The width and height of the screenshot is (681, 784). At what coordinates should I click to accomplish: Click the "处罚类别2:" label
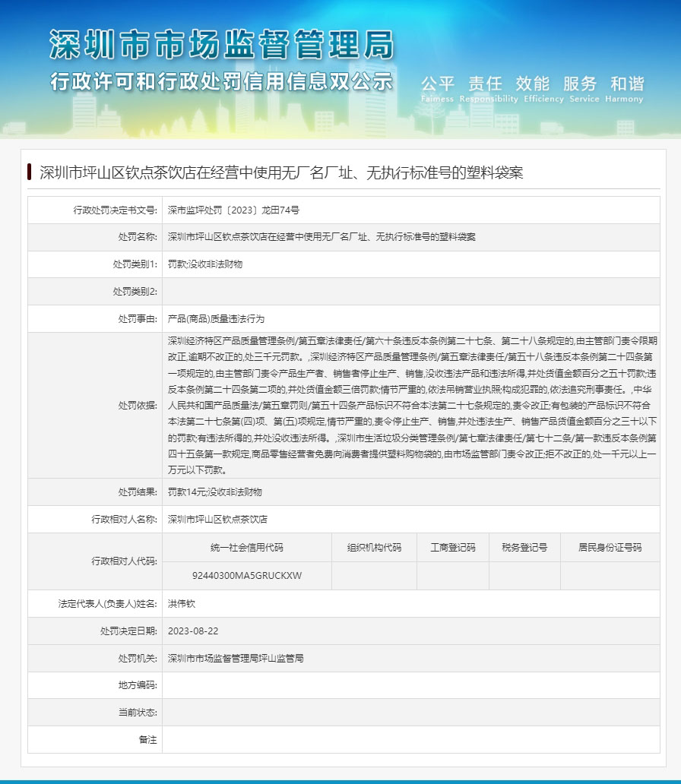coord(135,292)
